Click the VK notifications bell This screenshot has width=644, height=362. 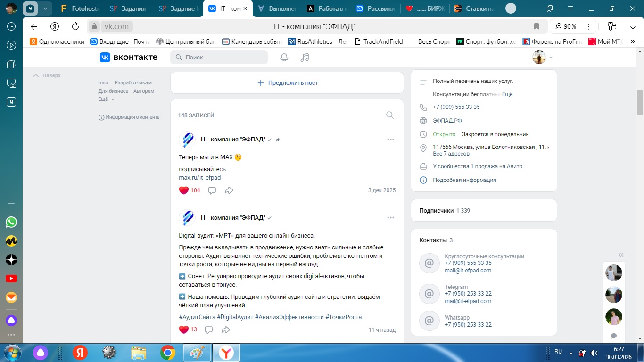pos(284,57)
